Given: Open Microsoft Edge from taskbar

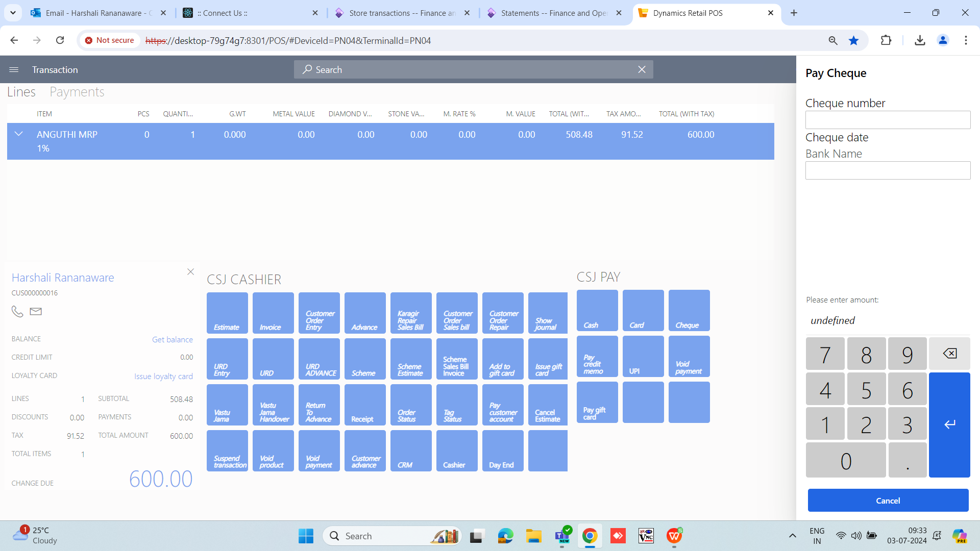Looking at the screenshot, I should pos(505,536).
